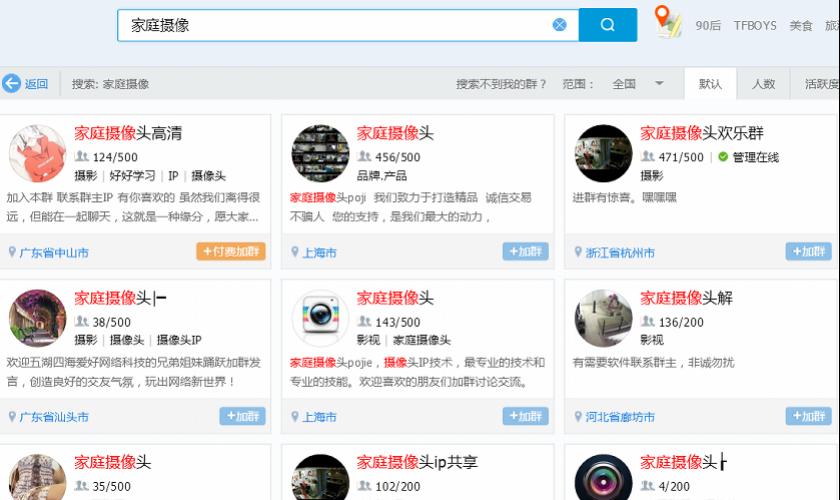The height and width of the screenshot is (500, 840).
Task: Open the 范围 全国 dropdown arrow
Action: 659,83
